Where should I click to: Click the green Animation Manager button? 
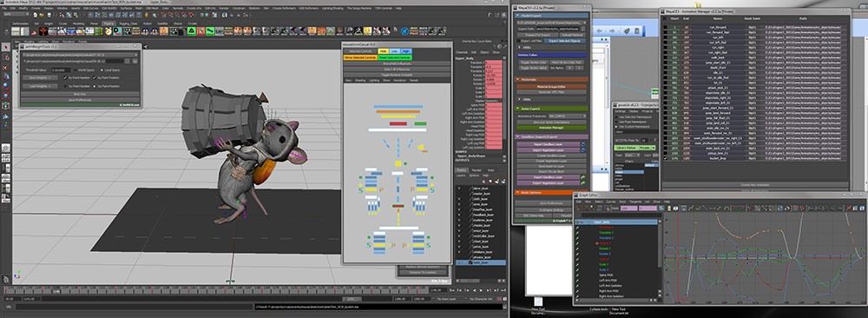tap(551, 127)
